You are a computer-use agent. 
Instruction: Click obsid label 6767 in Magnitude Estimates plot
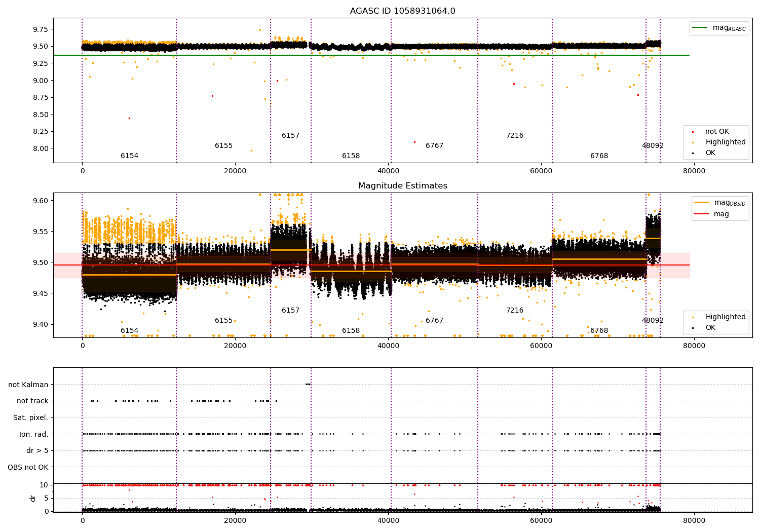click(x=434, y=321)
